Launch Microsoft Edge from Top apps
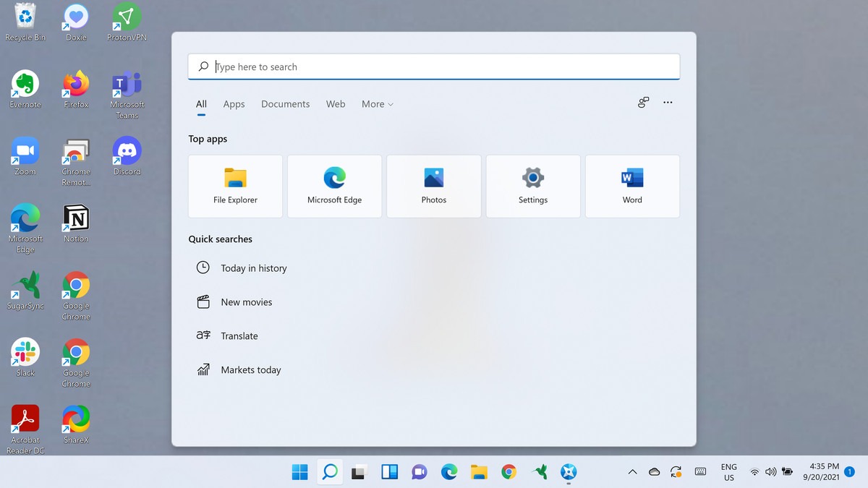This screenshot has height=488, width=868. pos(334,186)
